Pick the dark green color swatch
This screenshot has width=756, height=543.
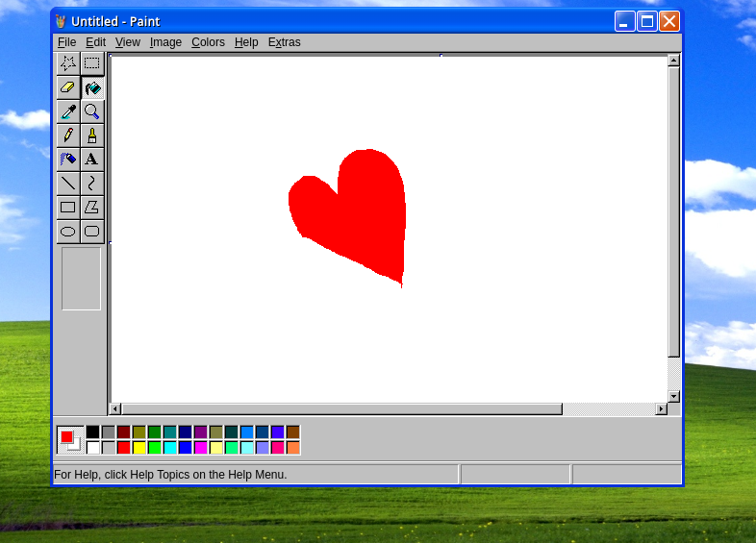pyautogui.click(x=155, y=432)
